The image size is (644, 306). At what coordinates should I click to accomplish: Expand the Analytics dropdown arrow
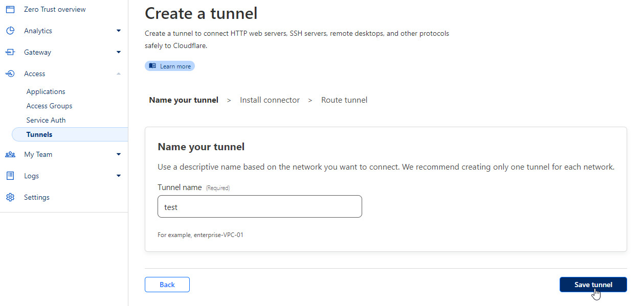tap(119, 31)
